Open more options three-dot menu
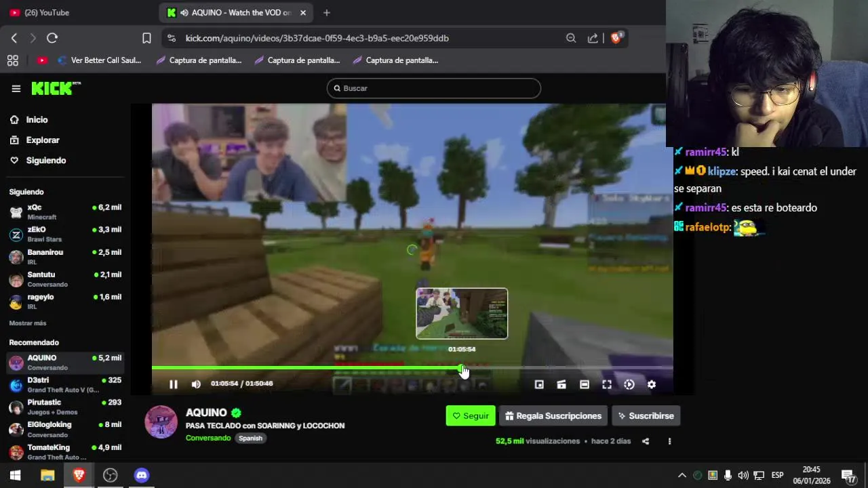Image resolution: width=868 pixels, height=488 pixels. point(669,441)
